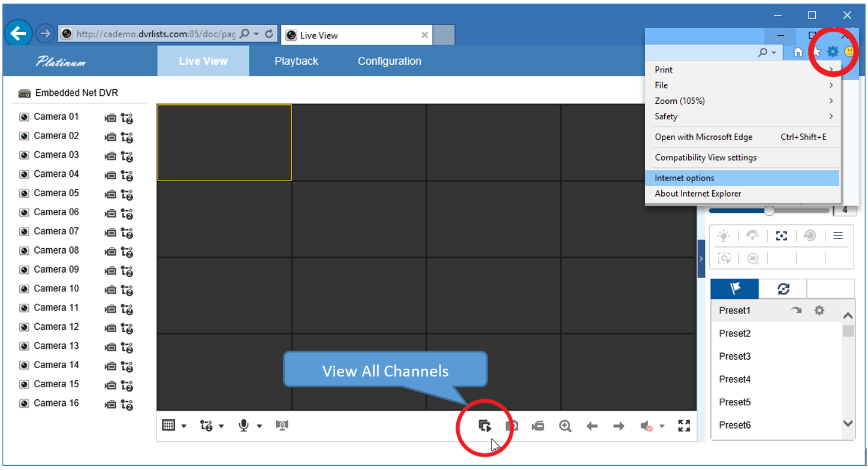
Task: Toggle recording icon for Camera 12
Action: click(x=110, y=328)
